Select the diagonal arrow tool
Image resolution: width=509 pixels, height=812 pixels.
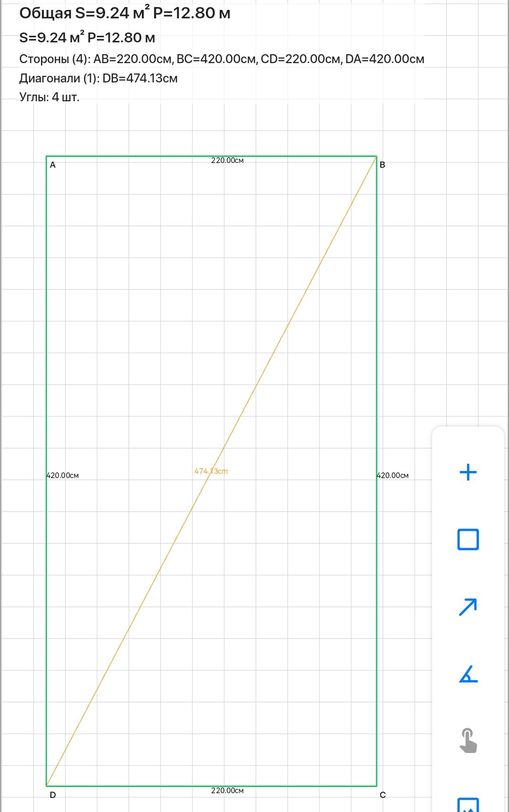coord(468,607)
